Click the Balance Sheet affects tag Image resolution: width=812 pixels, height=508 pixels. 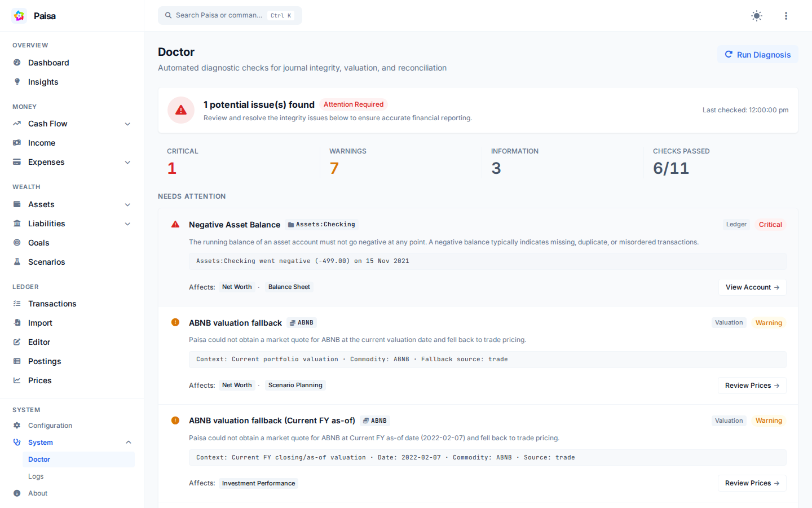click(289, 287)
